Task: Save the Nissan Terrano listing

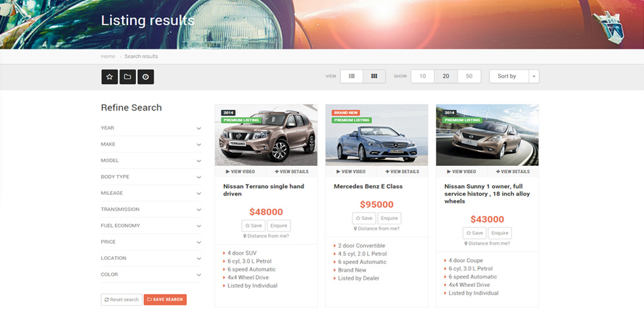Action: pos(254,226)
